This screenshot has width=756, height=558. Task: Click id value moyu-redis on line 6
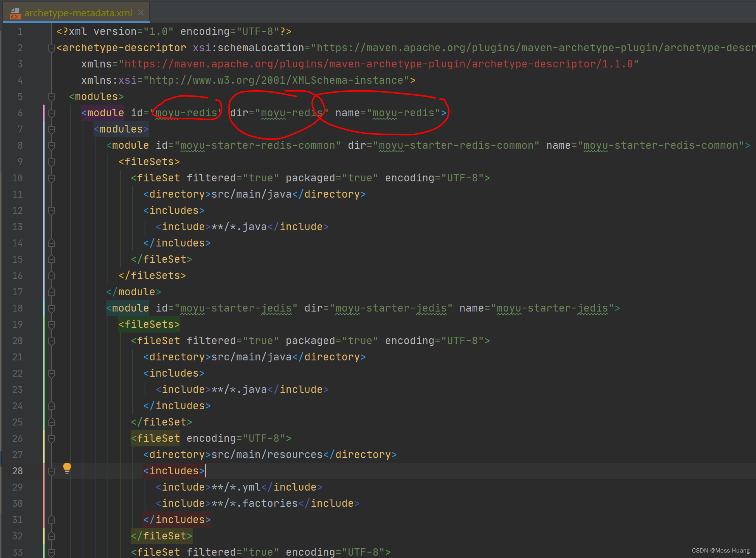(186, 113)
